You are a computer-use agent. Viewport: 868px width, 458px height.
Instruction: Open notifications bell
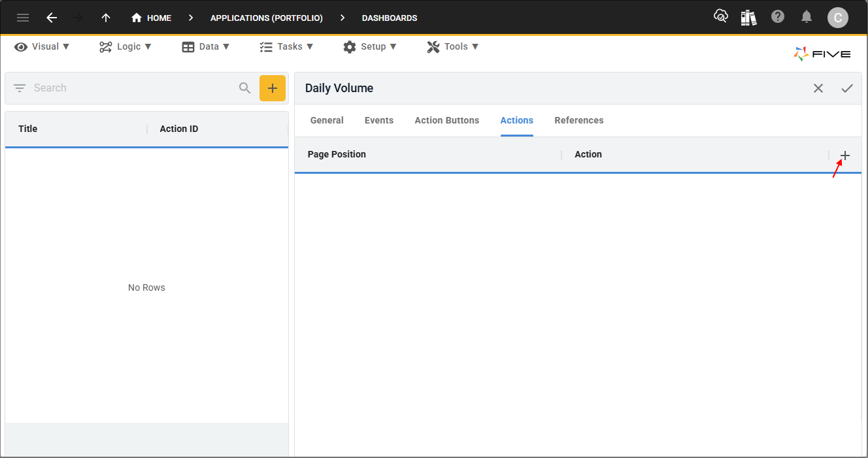(807, 17)
